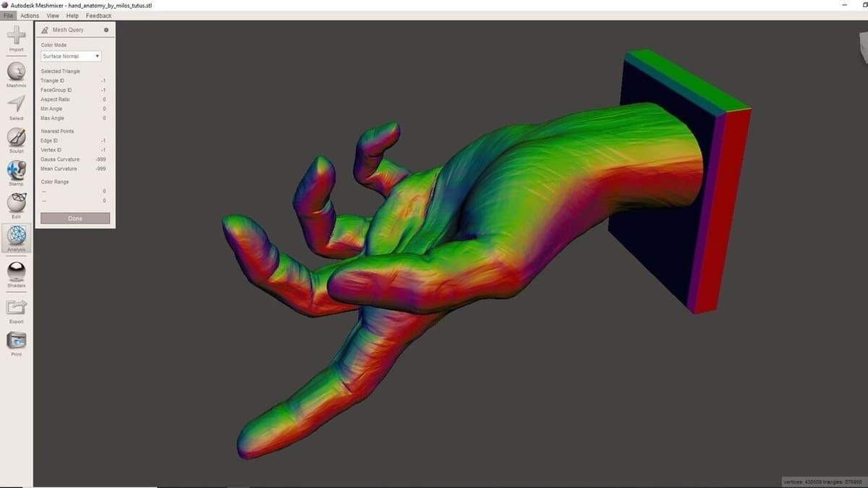
Task: Click the Mesh Query ruler icon
Action: pos(46,30)
